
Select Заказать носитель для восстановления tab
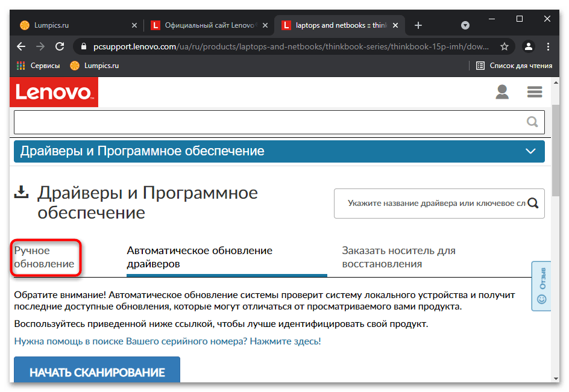click(x=398, y=257)
